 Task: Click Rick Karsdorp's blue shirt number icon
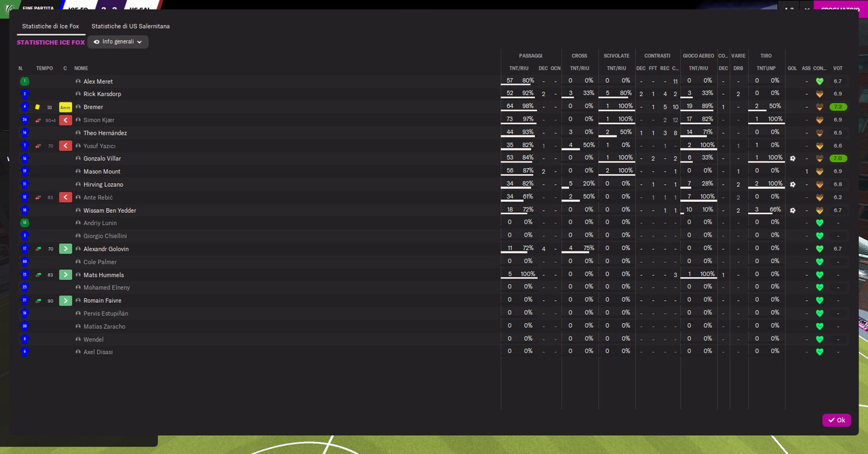pyautogui.click(x=24, y=94)
